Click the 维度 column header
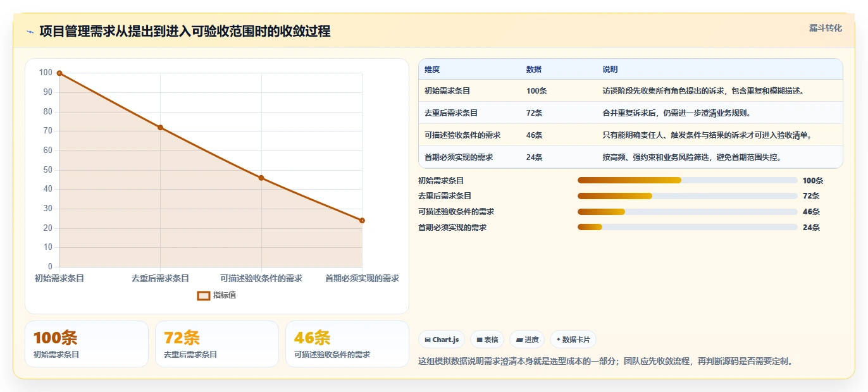The width and height of the screenshot is (868, 392). pyautogui.click(x=432, y=70)
